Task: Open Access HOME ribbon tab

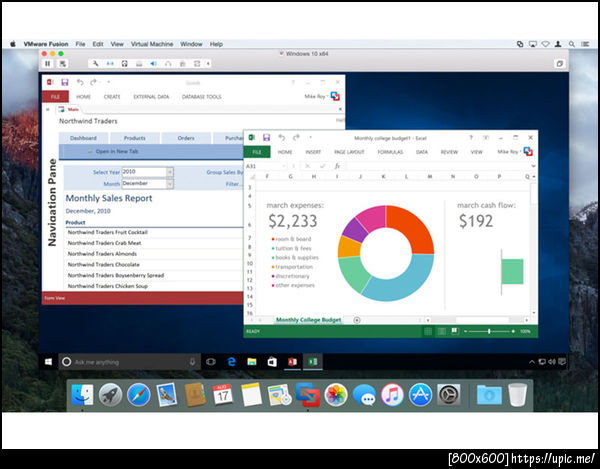Action: click(x=83, y=97)
